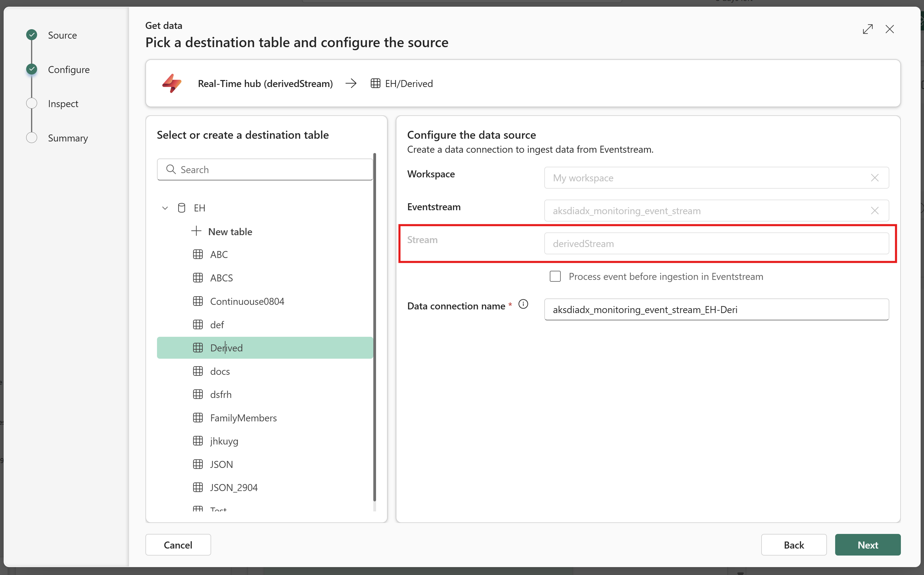Click the Derived table grid icon
This screenshot has height=575, width=924.
pos(198,347)
